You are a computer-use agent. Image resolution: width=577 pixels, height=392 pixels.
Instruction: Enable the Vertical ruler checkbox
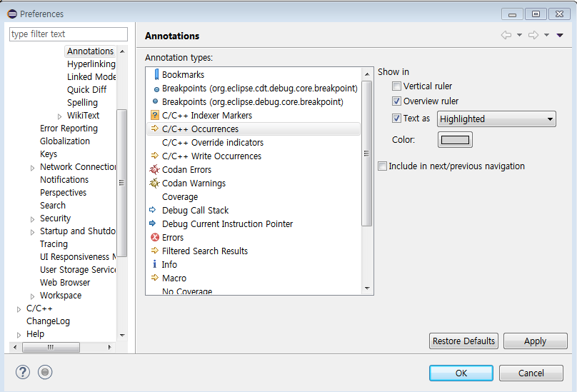click(397, 86)
